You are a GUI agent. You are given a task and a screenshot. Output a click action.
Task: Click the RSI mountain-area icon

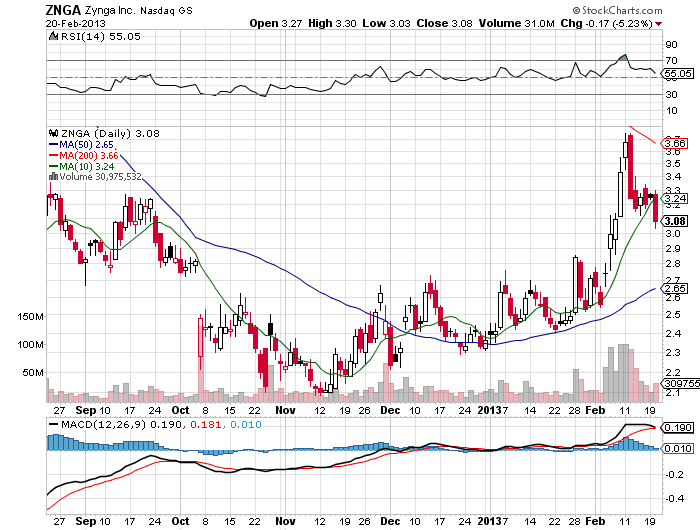(53, 36)
